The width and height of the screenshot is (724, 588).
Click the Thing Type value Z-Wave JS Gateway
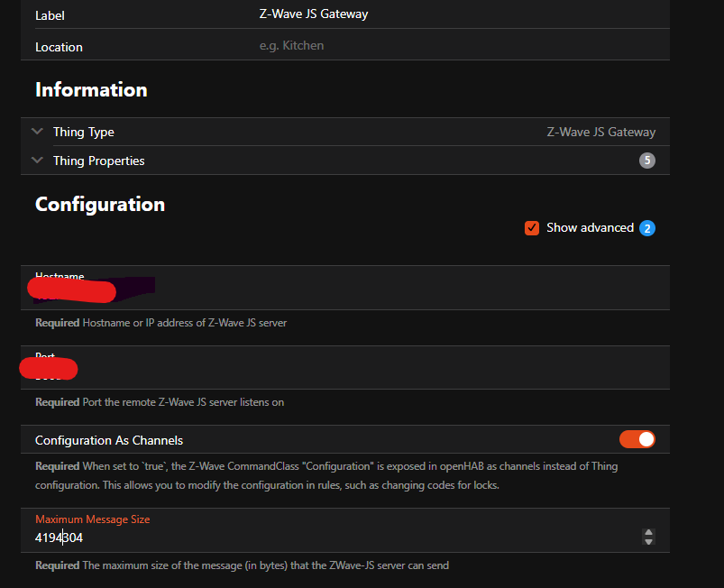[600, 132]
